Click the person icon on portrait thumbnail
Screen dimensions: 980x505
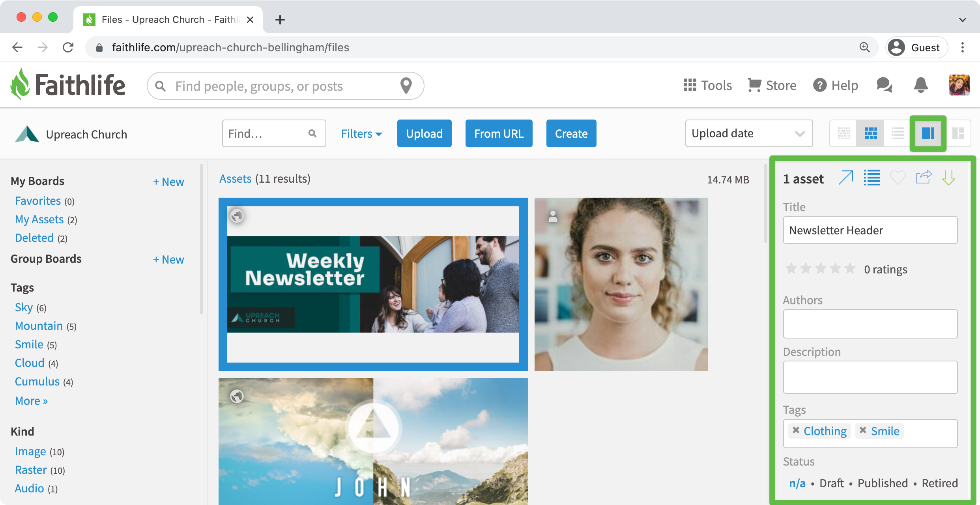click(x=553, y=216)
